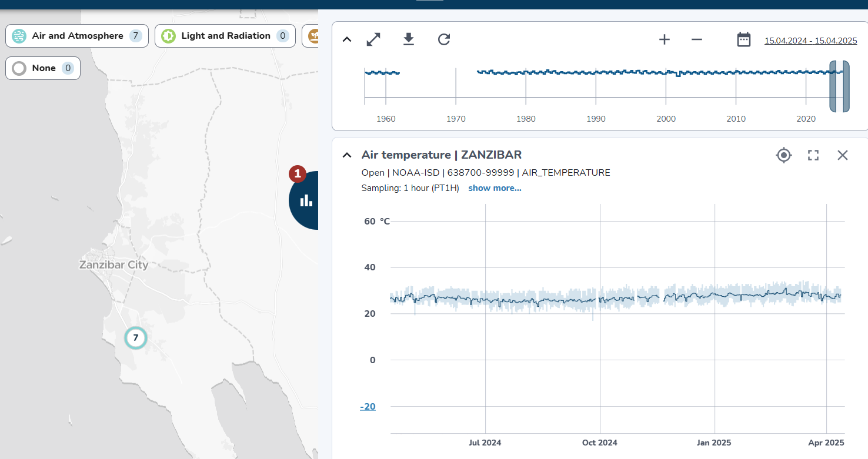Click the partially visible brown category filter
The image size is (868, 459).
310,36
